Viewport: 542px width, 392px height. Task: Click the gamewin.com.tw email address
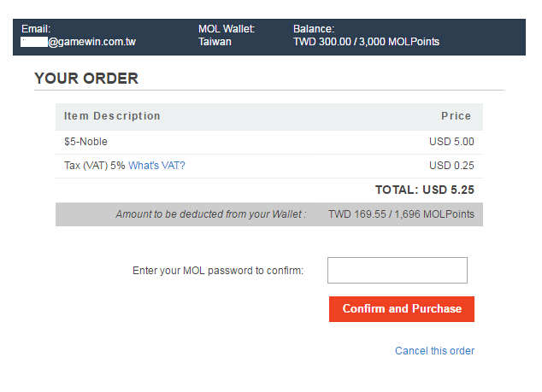[x=91, y=41]
